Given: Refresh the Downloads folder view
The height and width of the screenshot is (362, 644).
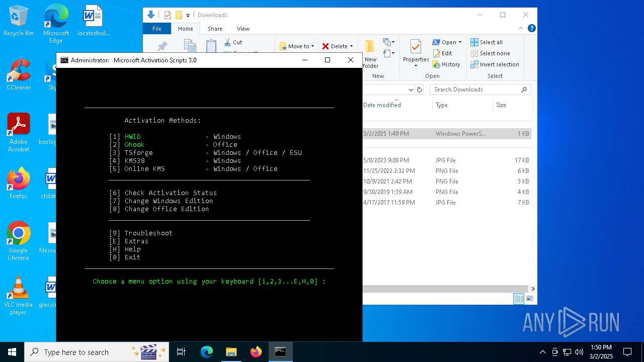Looking at the screenshot, I should pyautogui.click(x=419, y=89).
